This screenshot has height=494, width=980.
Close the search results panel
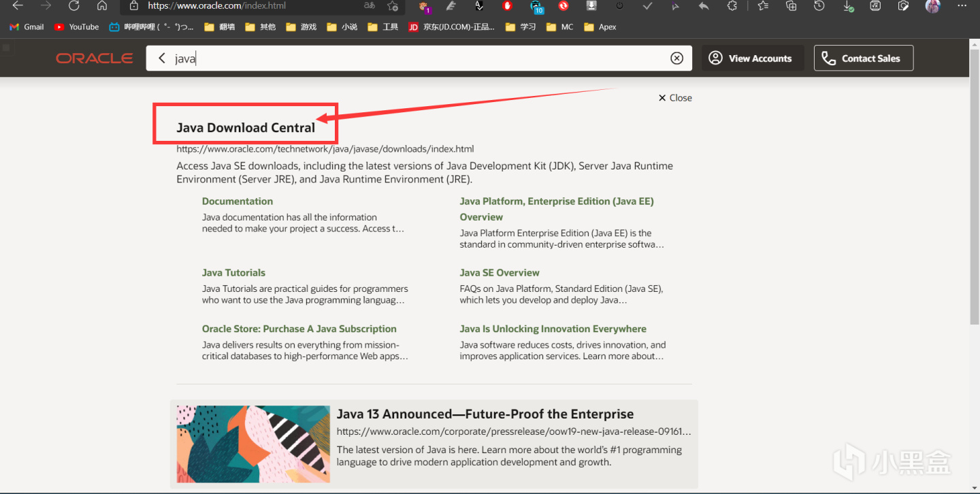pos(675,98)
